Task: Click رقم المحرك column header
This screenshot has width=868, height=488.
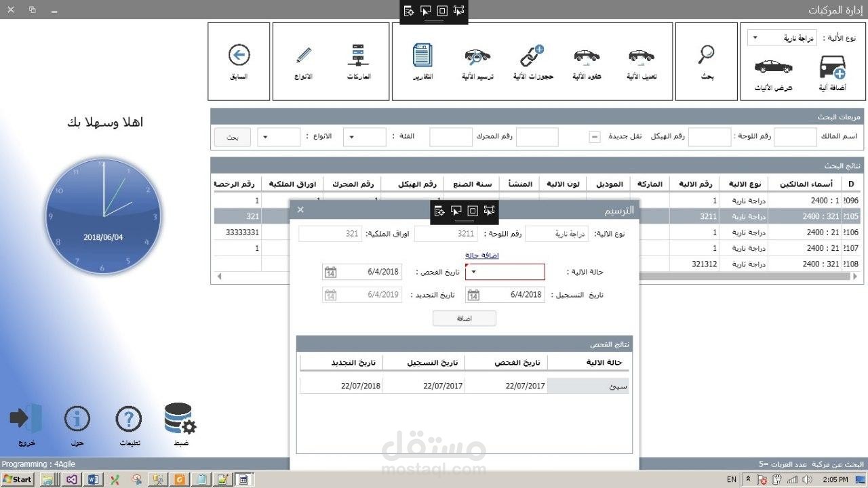Action: (x=352, y=184)
